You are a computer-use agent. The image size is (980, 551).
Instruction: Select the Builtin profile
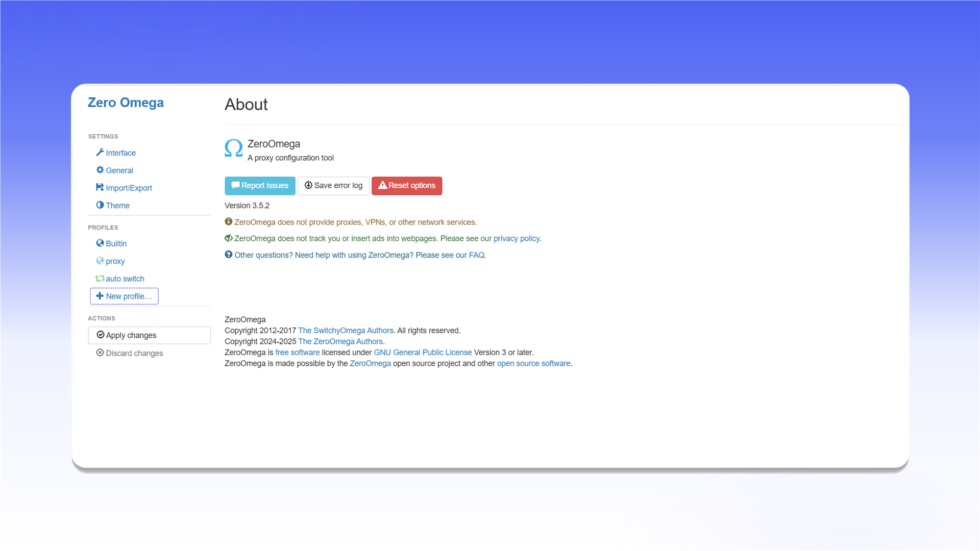click(x=116, y=243)
